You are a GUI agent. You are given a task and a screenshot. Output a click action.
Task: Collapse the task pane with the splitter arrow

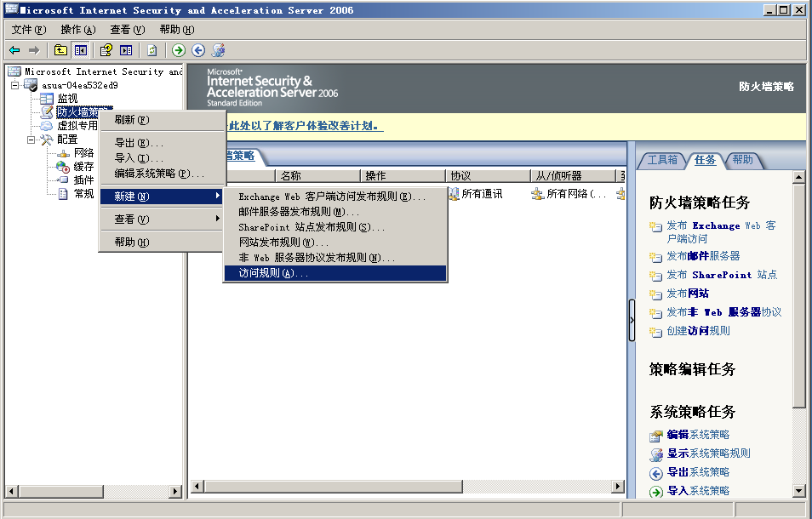[632, 320]
